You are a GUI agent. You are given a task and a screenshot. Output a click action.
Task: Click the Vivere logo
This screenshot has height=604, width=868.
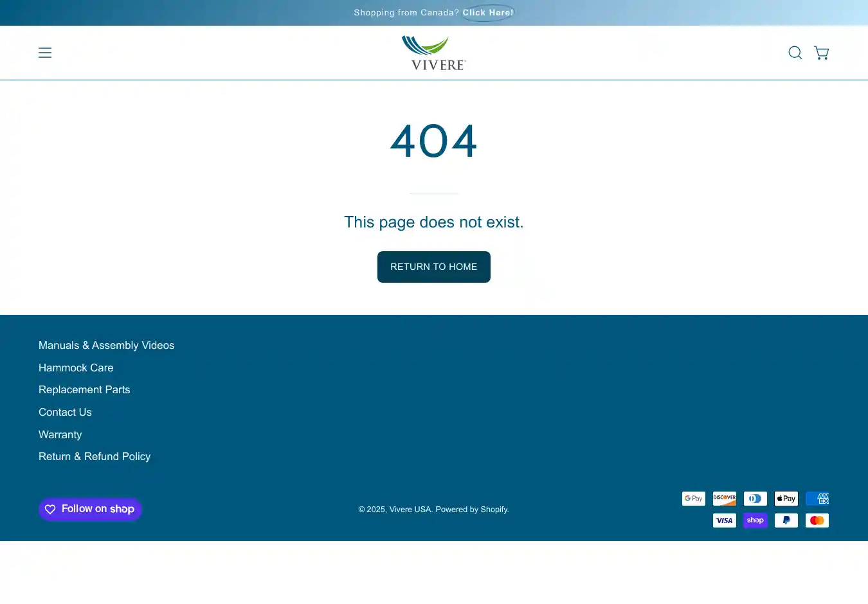click(x=434, y=53)
